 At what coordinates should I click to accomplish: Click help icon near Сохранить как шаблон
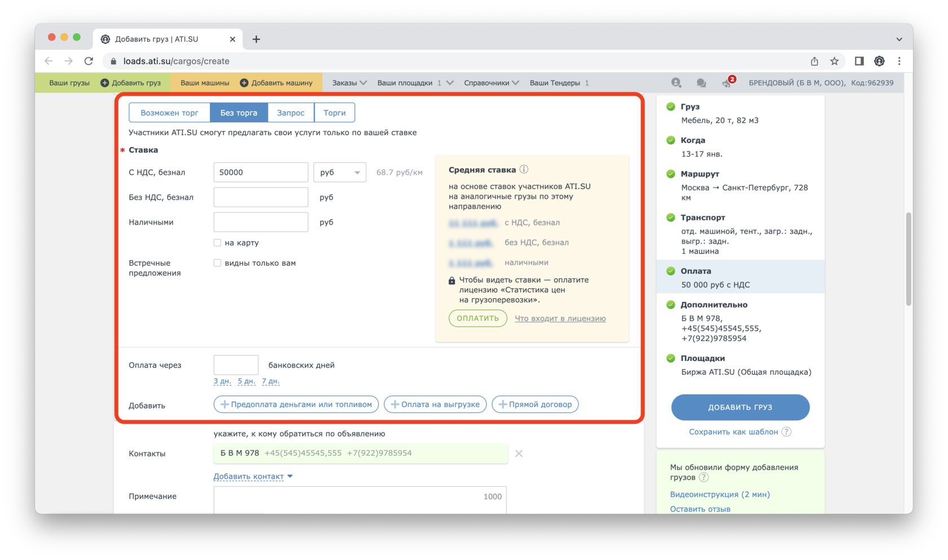[787, 432]
